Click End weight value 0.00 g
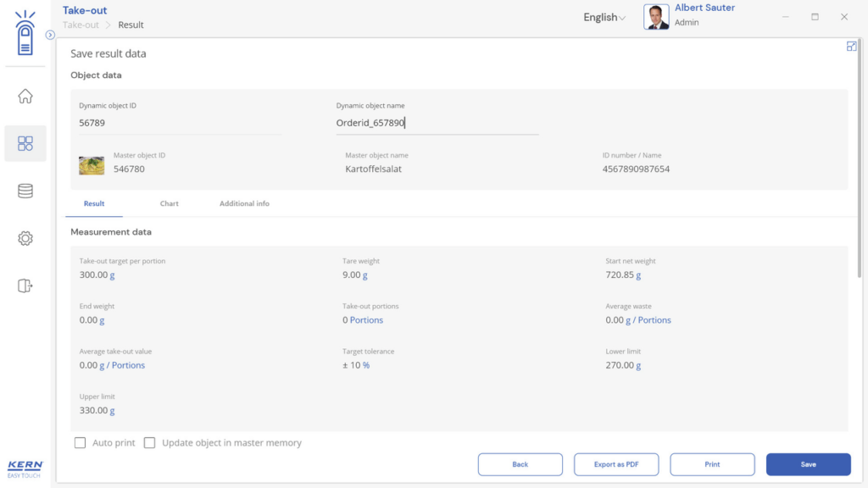The image size is (868, 488). click(x=92, y=319)
